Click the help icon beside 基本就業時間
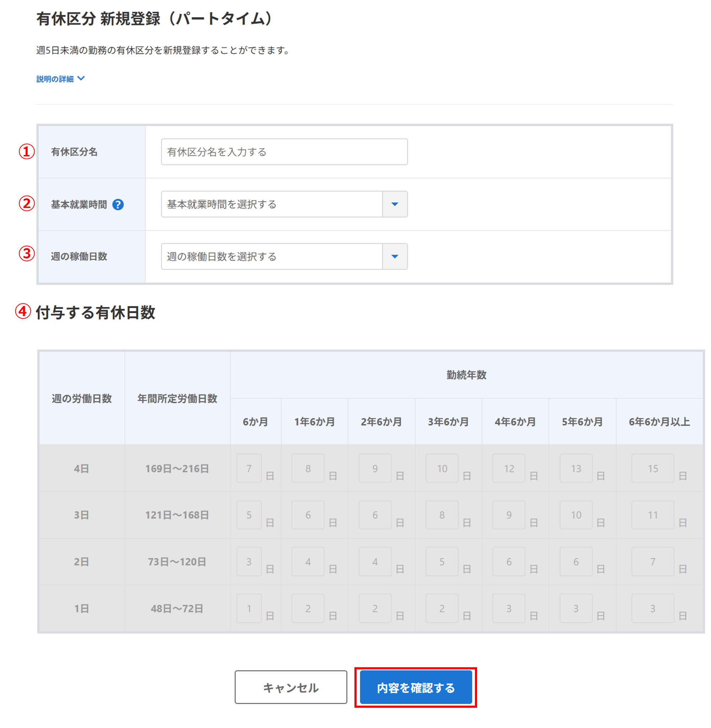The height and width of the screenshot is (728, 711). click(118, 205)
